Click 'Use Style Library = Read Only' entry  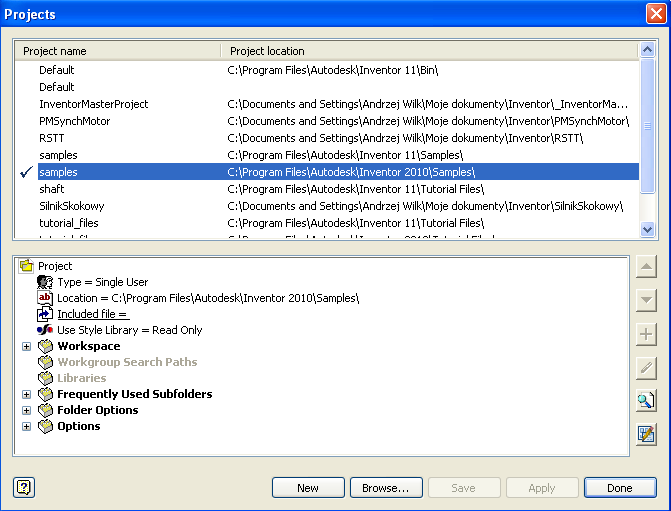click(x=129, y=330)
